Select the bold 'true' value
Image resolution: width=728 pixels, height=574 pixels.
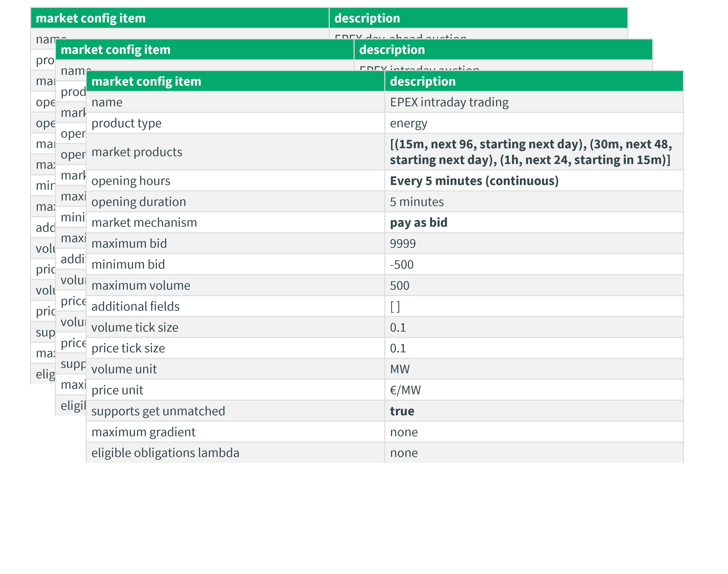[402, 411]
